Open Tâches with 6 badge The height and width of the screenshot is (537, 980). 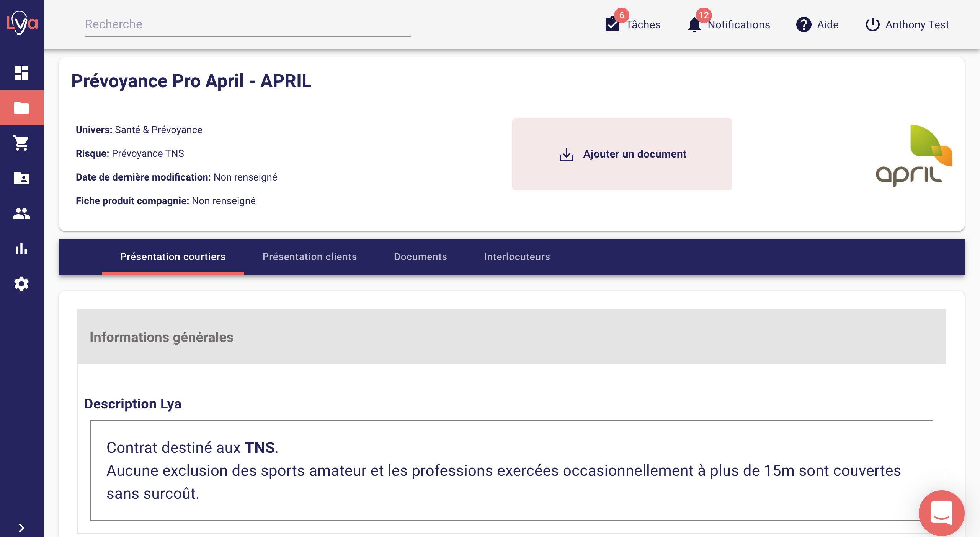(x=633, y=24)
